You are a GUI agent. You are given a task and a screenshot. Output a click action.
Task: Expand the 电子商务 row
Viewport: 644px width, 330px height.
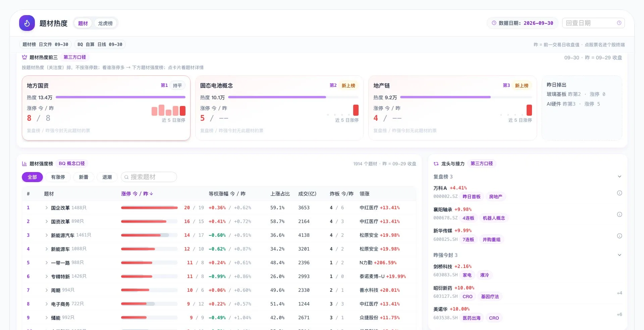[47, 304]
